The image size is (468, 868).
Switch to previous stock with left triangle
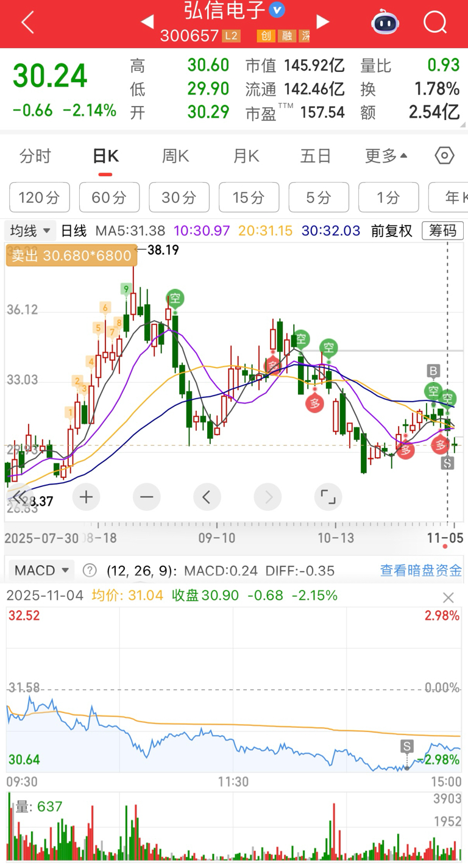tap(147, 23)
